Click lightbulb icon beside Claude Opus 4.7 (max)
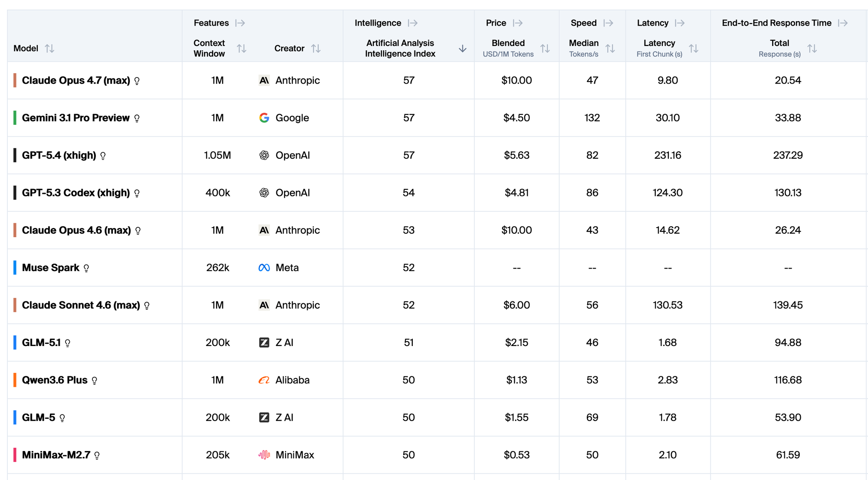This screenshot has height=480, width=868. tap(137, 81)
